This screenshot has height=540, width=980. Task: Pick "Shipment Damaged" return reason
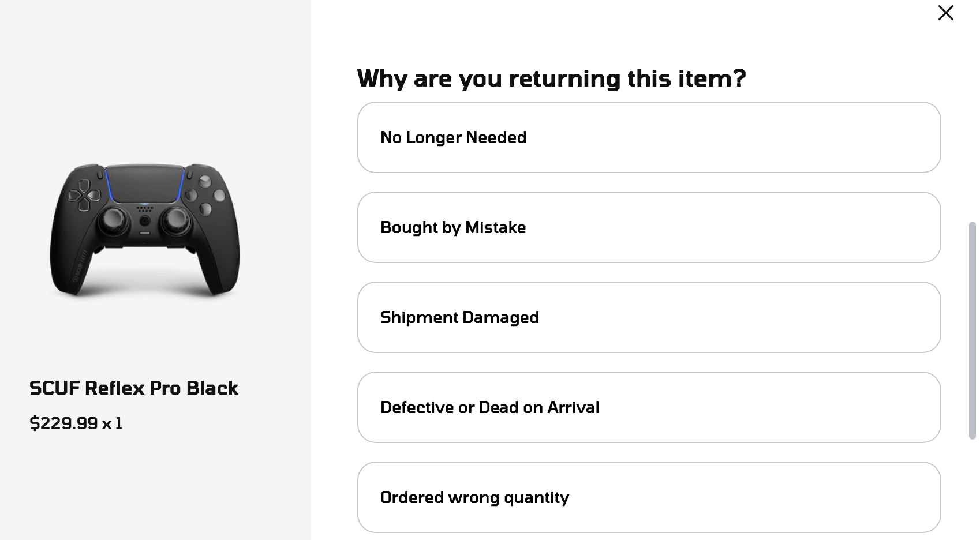pyautogui.click(x=649, y=317)
